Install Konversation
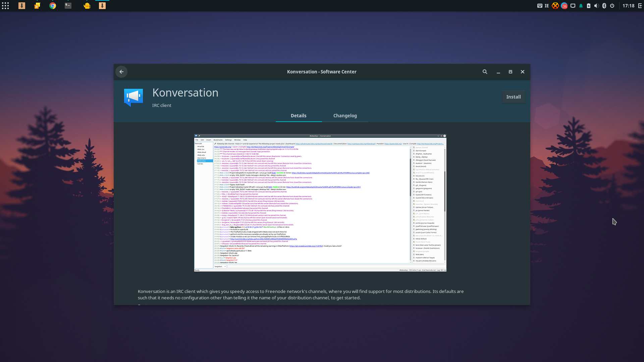644x362 pixels. pyautogui.click(x=514, y=97)
